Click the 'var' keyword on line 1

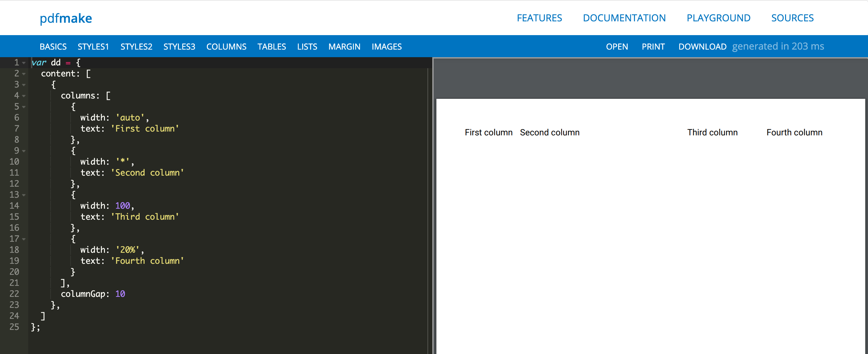(39, 63)
